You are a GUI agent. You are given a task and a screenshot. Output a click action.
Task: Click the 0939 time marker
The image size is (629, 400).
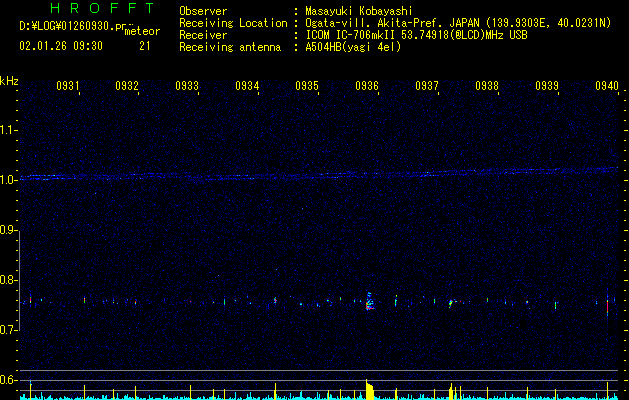(547, 85)
